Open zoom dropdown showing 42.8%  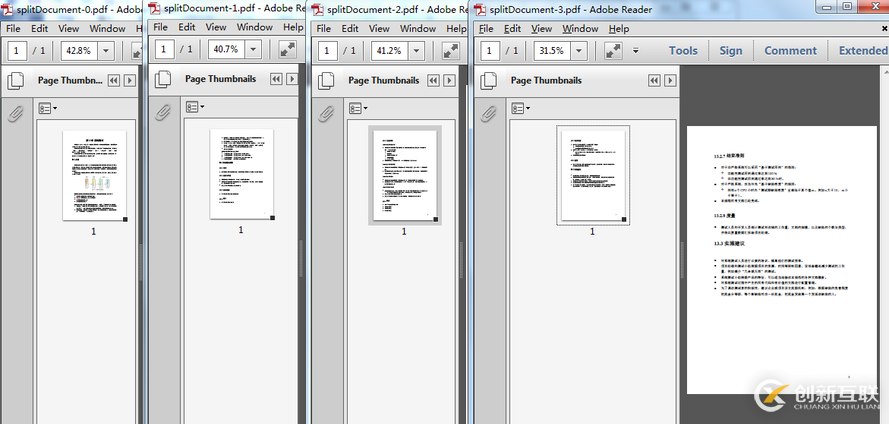point(106,50)
